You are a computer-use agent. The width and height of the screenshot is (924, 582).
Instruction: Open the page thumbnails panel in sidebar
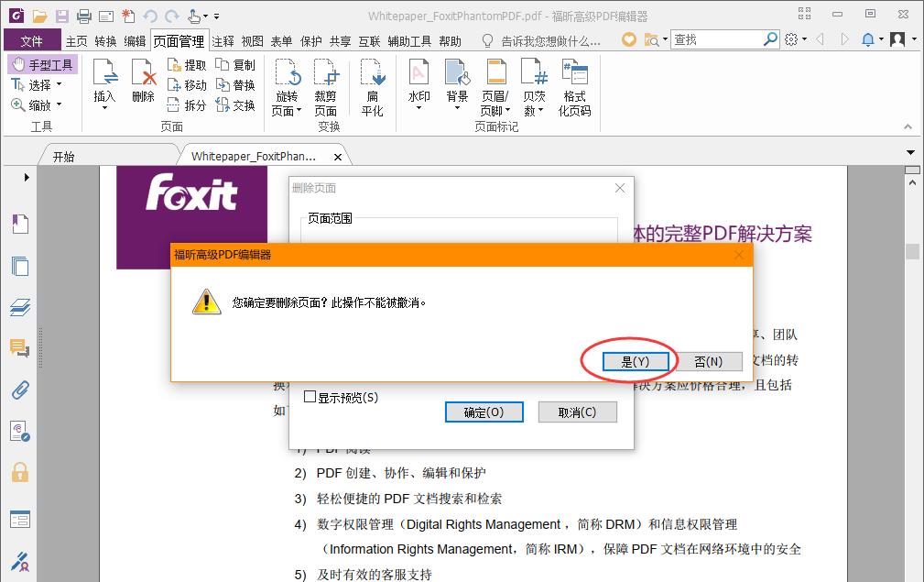click(x=20, y=266)
